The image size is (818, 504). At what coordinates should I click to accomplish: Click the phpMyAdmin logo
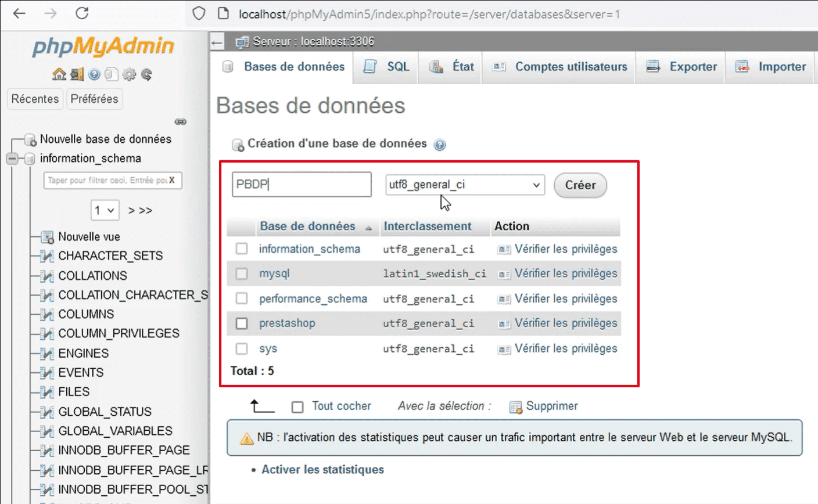[103, 46]
